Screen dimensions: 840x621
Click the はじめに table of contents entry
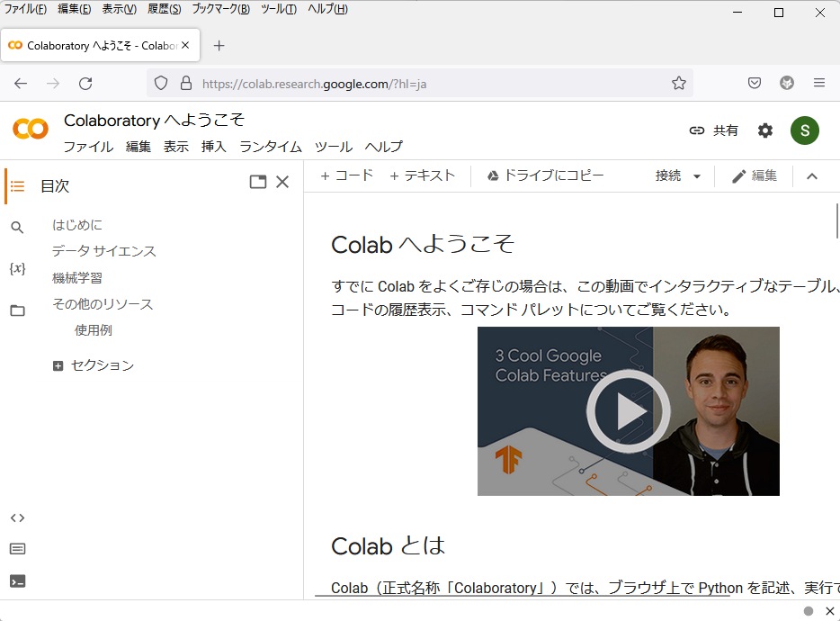(75, 224)
